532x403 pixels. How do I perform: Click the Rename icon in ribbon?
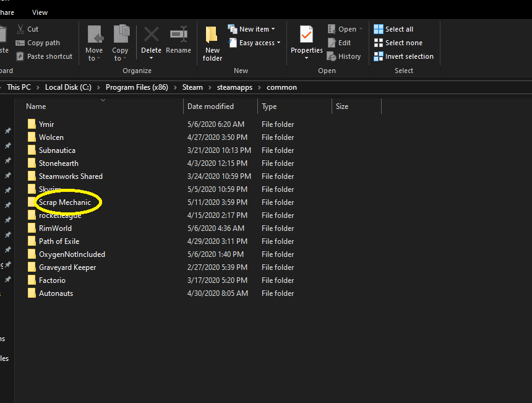178,35
